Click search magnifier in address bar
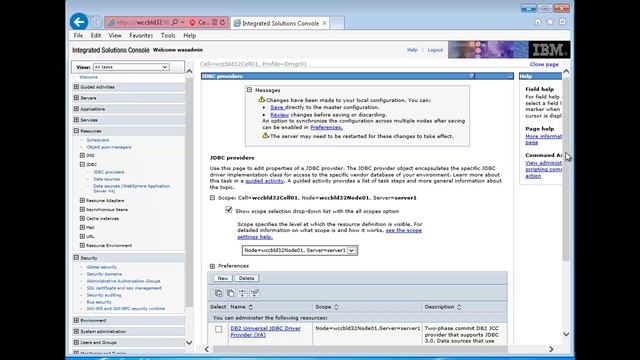The width and height of the screenshot is (640, 360). [x=175, y=22]
